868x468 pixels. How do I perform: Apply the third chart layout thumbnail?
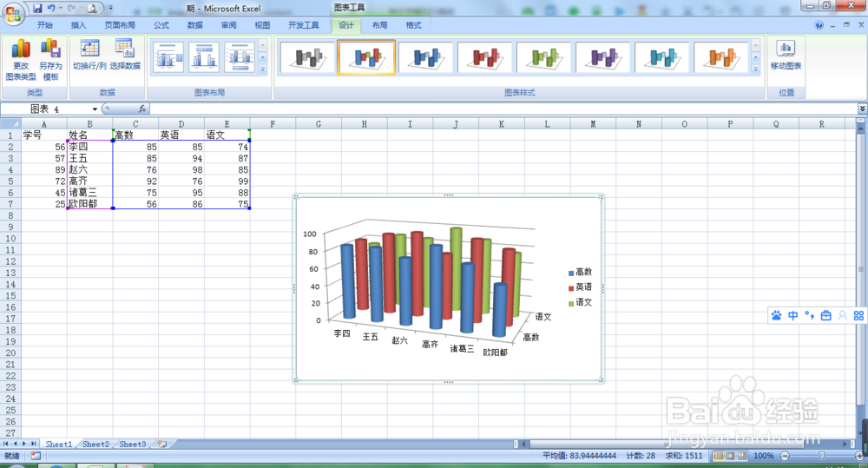pos(240,57)
